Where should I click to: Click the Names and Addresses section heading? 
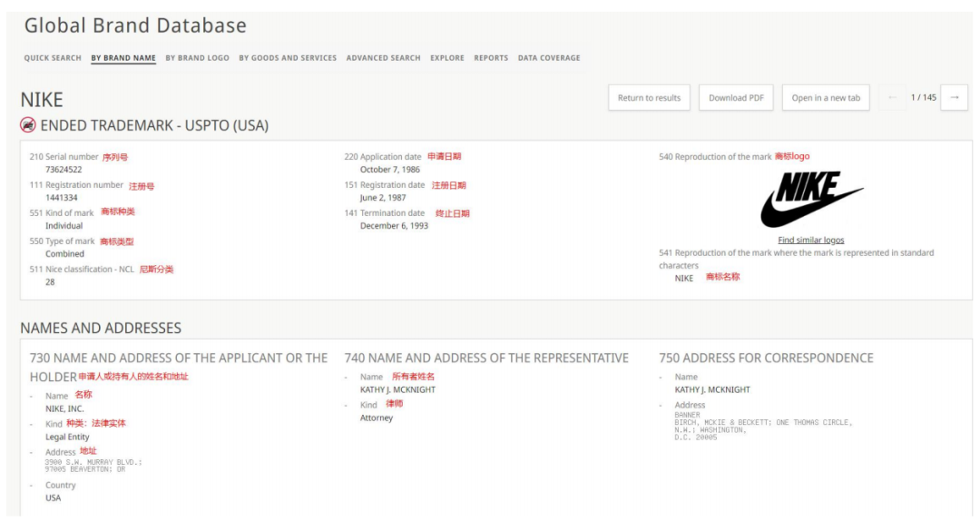pos(101,329)
